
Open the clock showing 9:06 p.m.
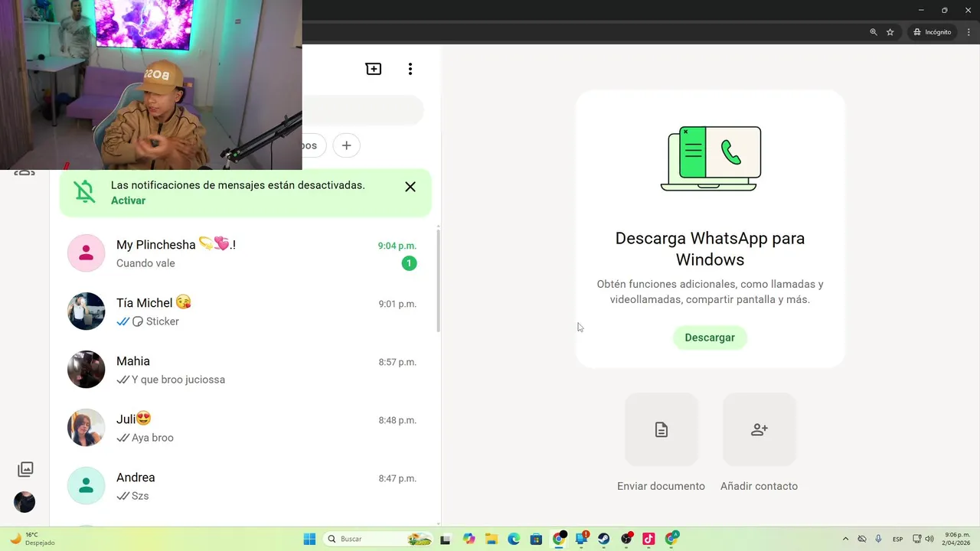[957, 539]
